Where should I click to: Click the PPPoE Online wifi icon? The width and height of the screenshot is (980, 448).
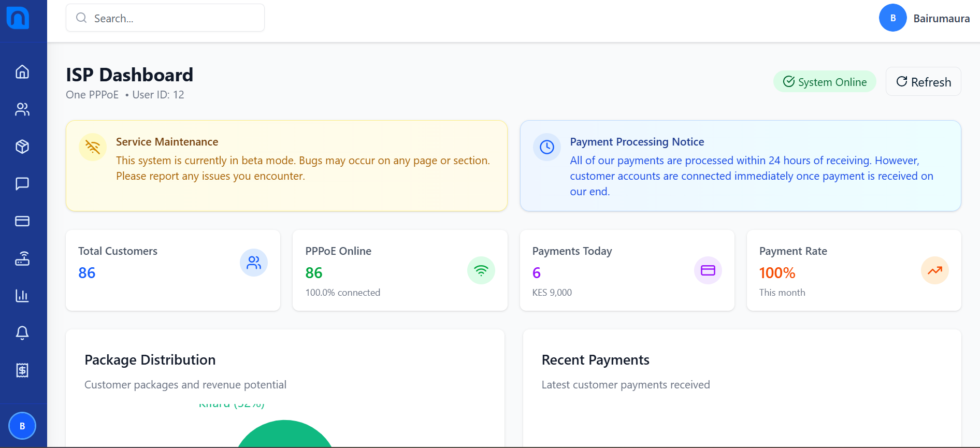[x=481, y=270]
